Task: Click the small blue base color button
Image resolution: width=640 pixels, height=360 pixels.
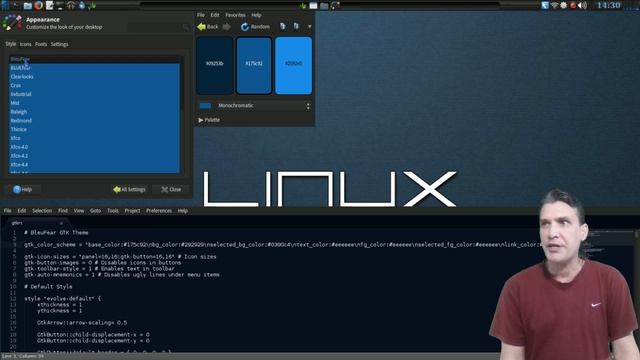Action: click(205, 106)
